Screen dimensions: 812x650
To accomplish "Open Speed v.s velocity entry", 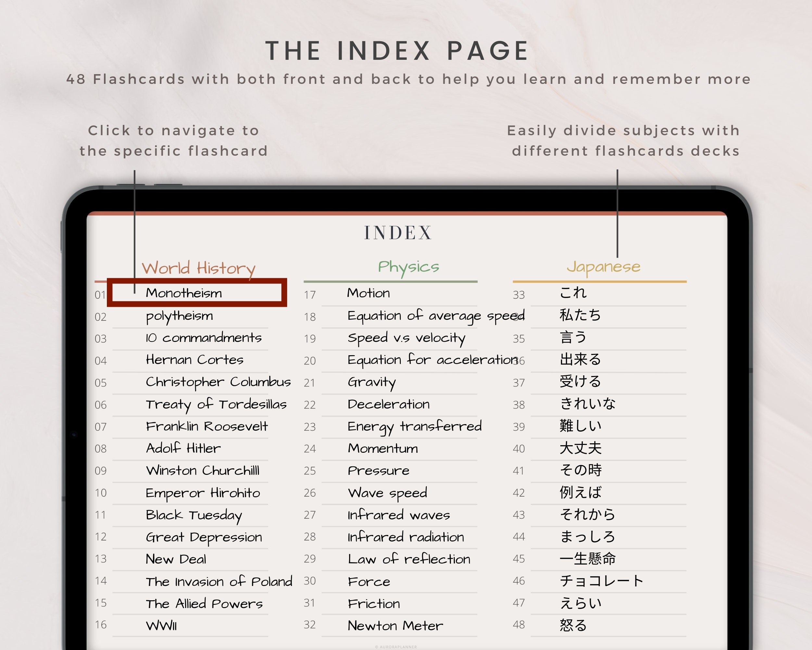I will [x=406, y=338].
